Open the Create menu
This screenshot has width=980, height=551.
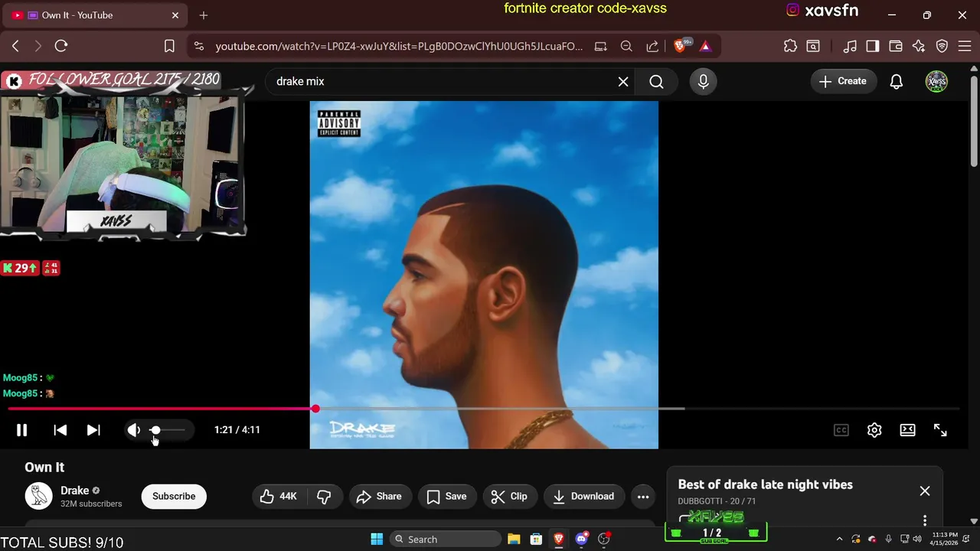(x=843, y=81)
